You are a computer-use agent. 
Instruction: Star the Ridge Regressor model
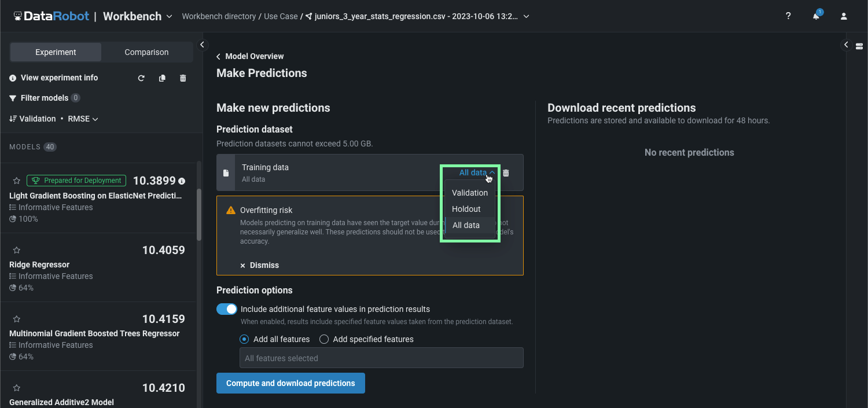[x=17, y=250]
